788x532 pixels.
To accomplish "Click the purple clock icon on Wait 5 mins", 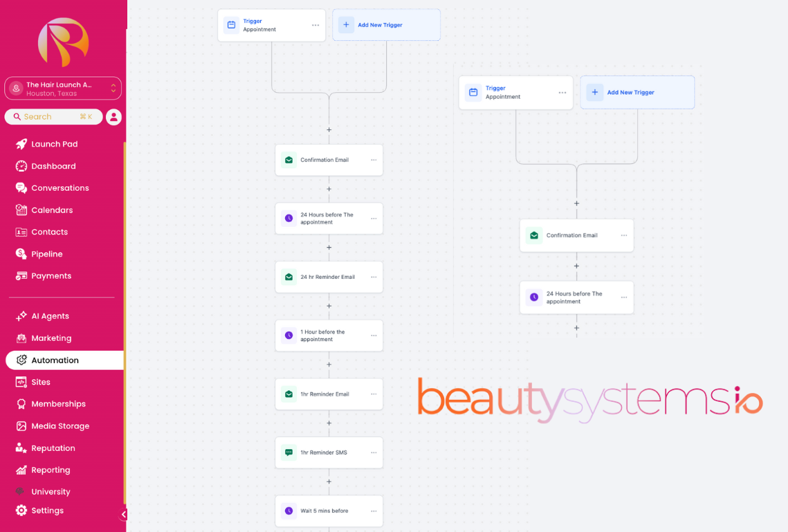I will point(288,511).
